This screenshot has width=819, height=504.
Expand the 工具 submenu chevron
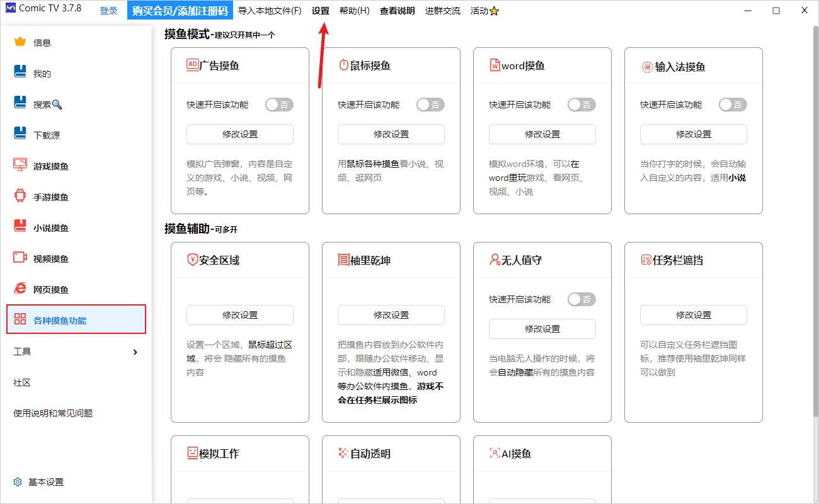coord(135,352)
